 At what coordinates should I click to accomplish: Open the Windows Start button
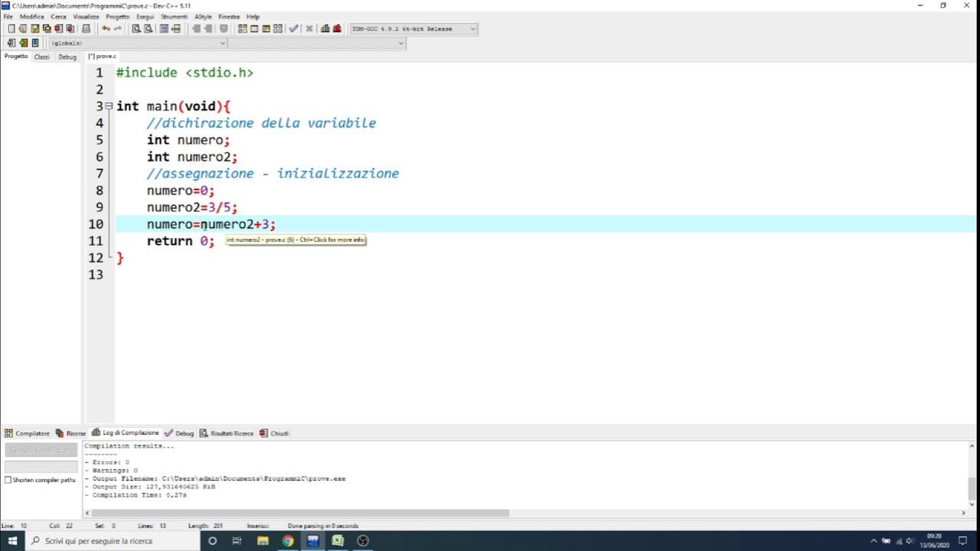tap(12, 541)
